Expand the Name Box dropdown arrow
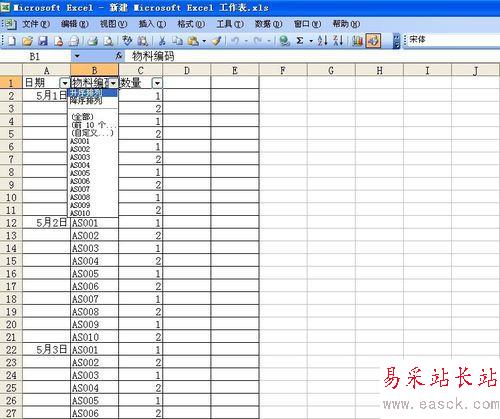The image size is (500, 419). coord(77,56)
